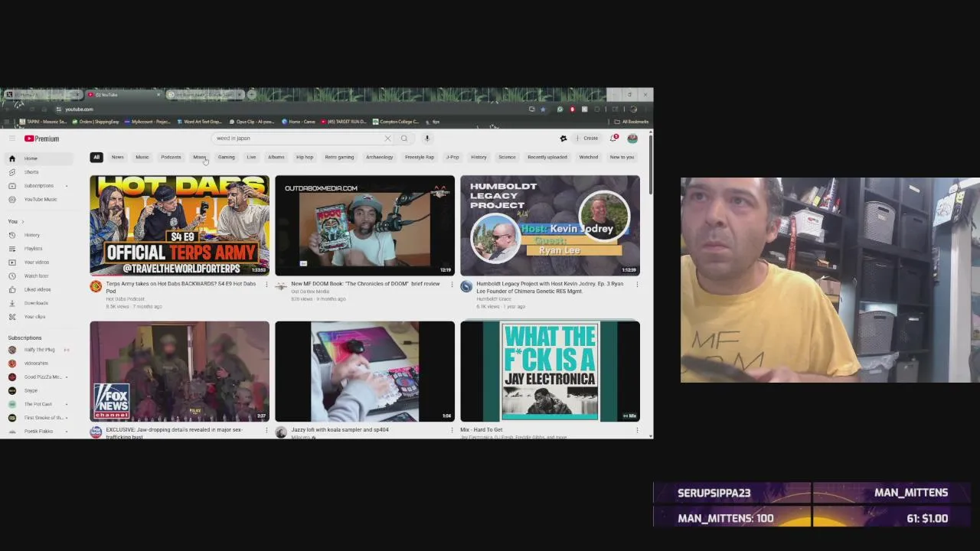Expand the You section chevron
This screenshot has width=980, height=551.
point(22,222)
